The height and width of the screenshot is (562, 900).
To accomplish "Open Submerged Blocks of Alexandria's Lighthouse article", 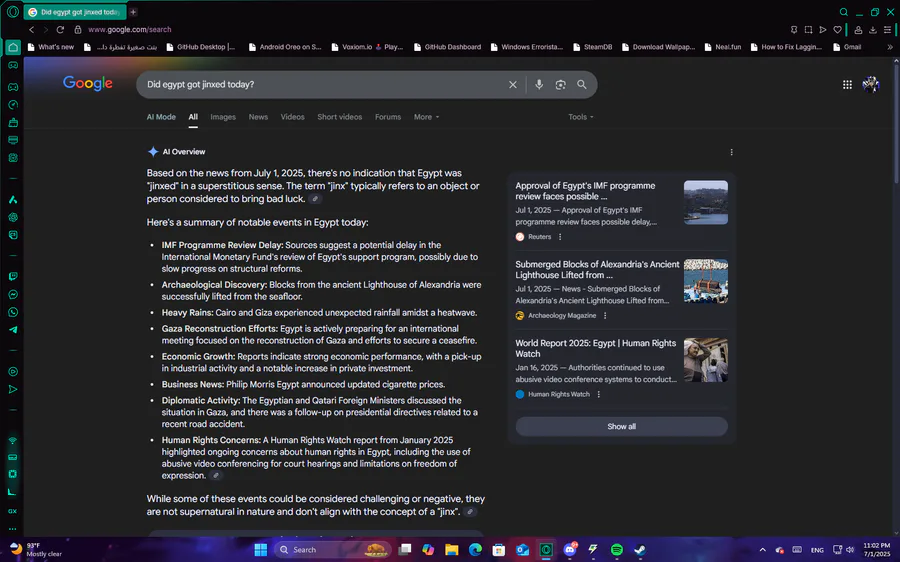I will tap(597, 269).
